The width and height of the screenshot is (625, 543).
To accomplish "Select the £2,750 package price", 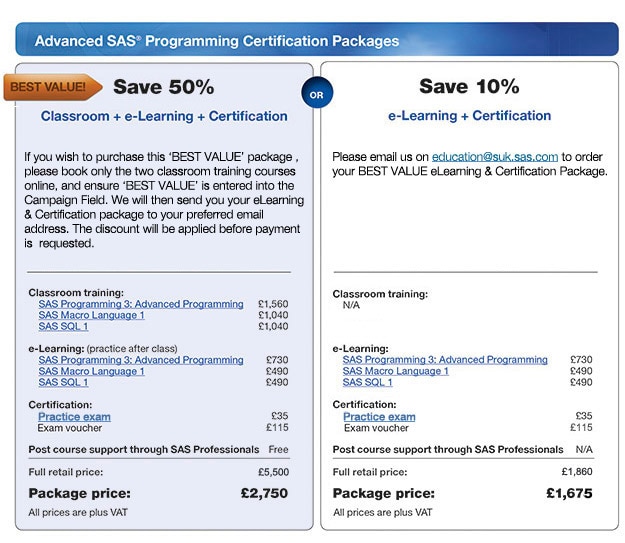I will coord(264,493).
